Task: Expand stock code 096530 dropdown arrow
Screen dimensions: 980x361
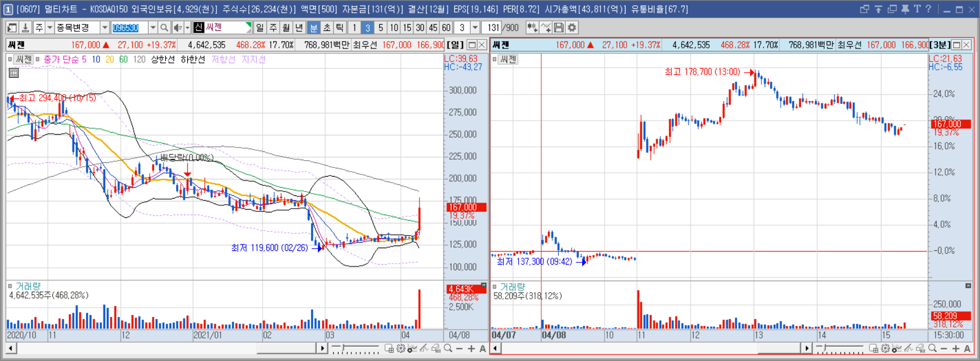Action: pyautogui.click(x=153, y=28)
